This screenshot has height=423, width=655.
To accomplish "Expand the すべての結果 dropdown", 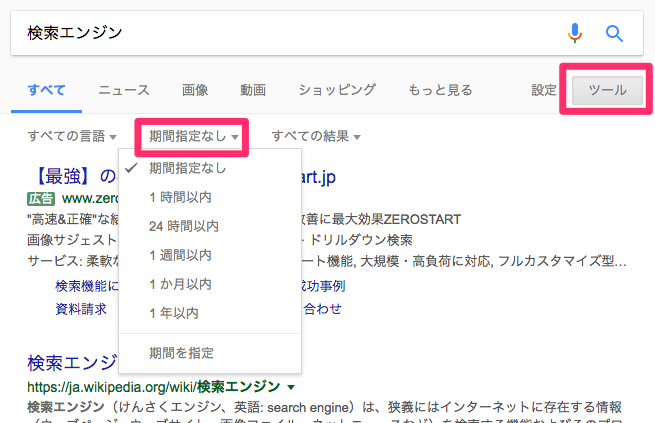I will 316,136.
